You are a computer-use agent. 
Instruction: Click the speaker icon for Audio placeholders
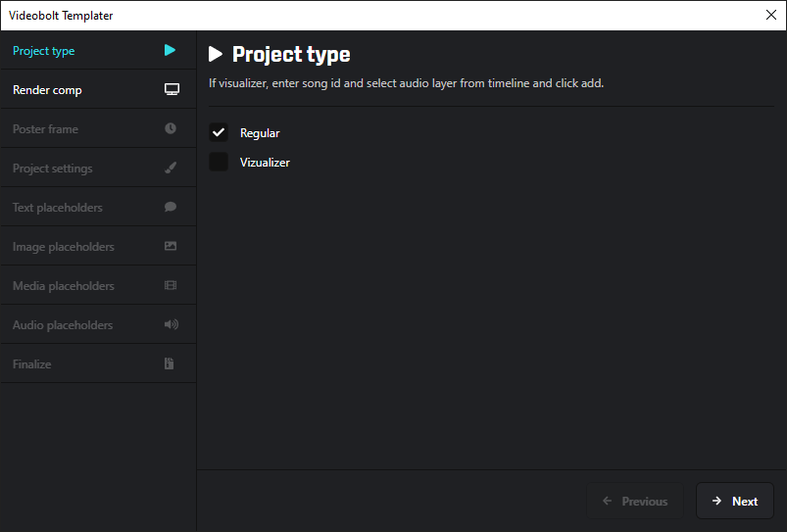(x=172, y=324)
